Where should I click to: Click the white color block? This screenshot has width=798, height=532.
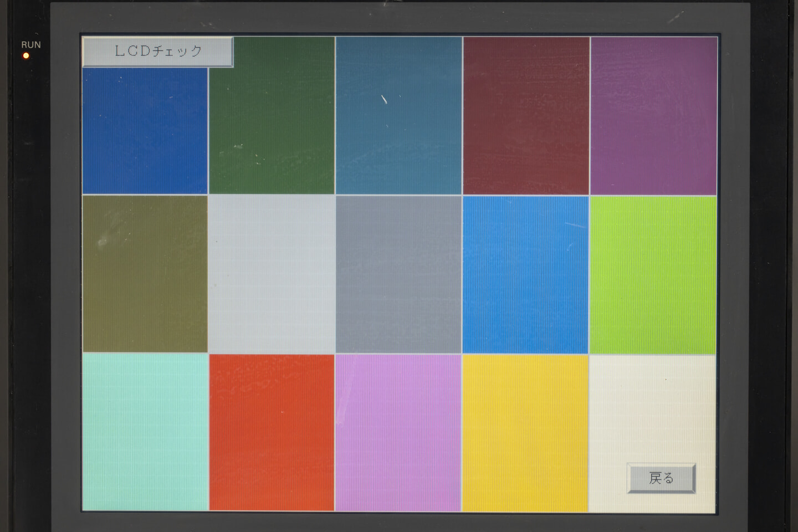point(652,410)
